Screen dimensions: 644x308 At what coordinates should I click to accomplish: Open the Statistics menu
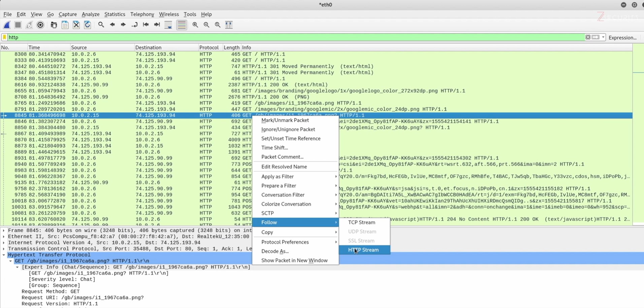point(115,14)
